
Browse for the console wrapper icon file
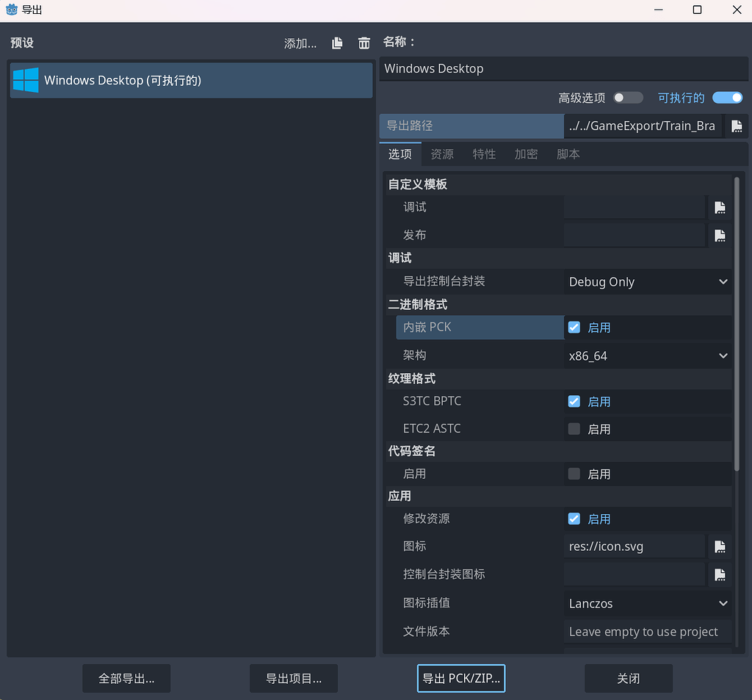[720, 574]
